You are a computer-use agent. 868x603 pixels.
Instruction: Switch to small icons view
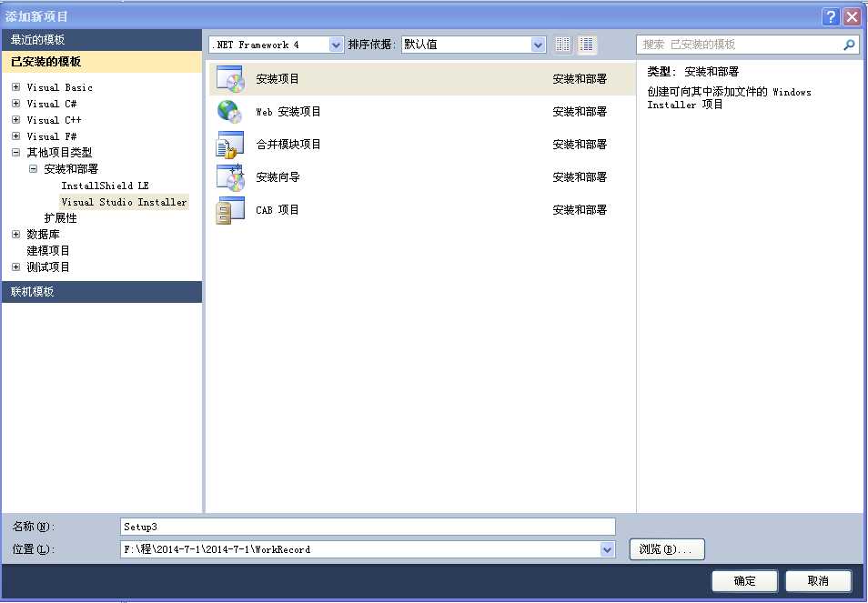(x=562, y=45)
